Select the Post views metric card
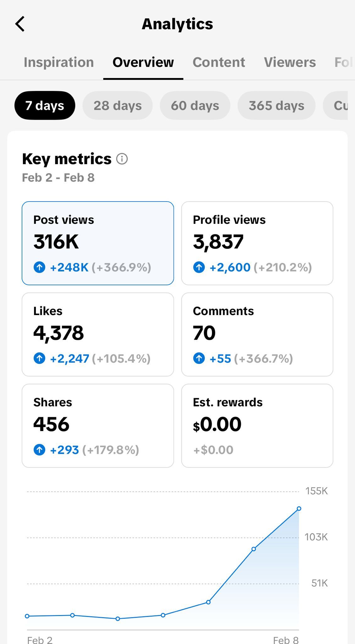Screen dimensions: 355x644 coord(98,243)
